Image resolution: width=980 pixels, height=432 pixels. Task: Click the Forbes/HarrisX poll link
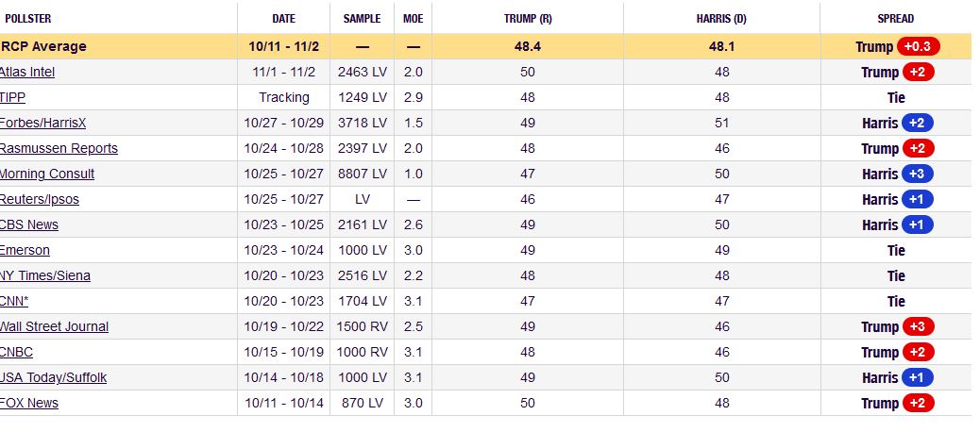43,123
